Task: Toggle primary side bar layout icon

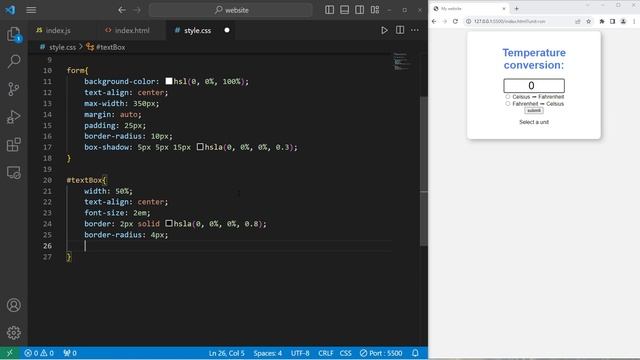Action: pos(329,10)
